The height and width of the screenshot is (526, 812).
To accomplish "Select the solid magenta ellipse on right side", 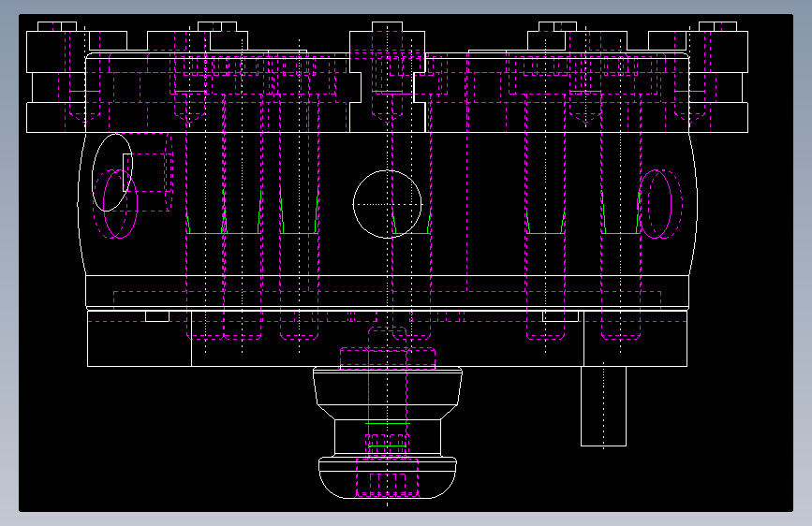I will [x=655, y=204].
